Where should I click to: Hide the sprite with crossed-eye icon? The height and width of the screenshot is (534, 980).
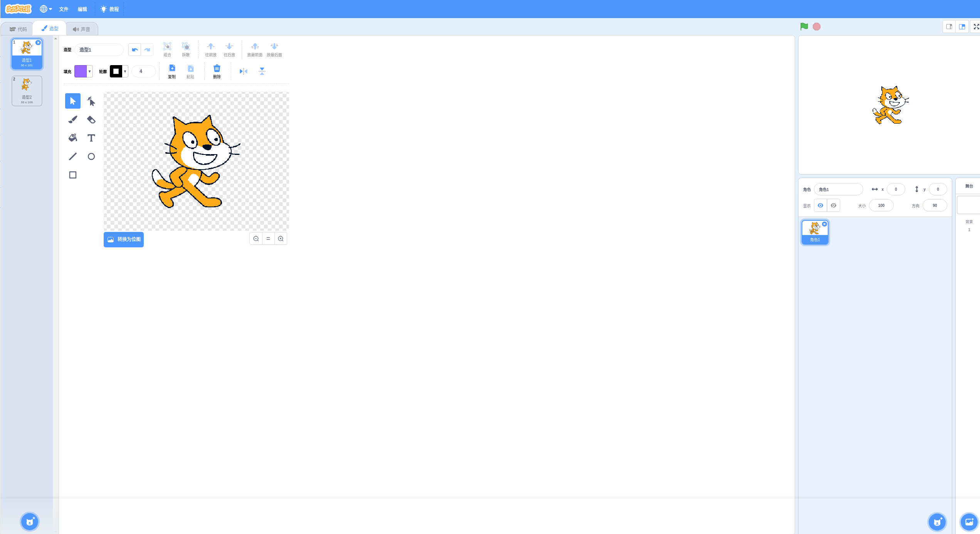834,205
